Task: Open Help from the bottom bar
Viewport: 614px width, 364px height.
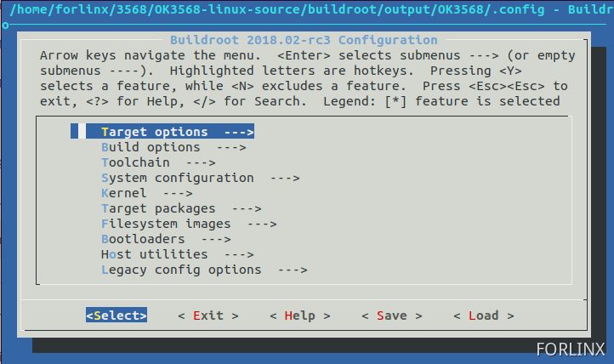Action: tap(299, 316)
